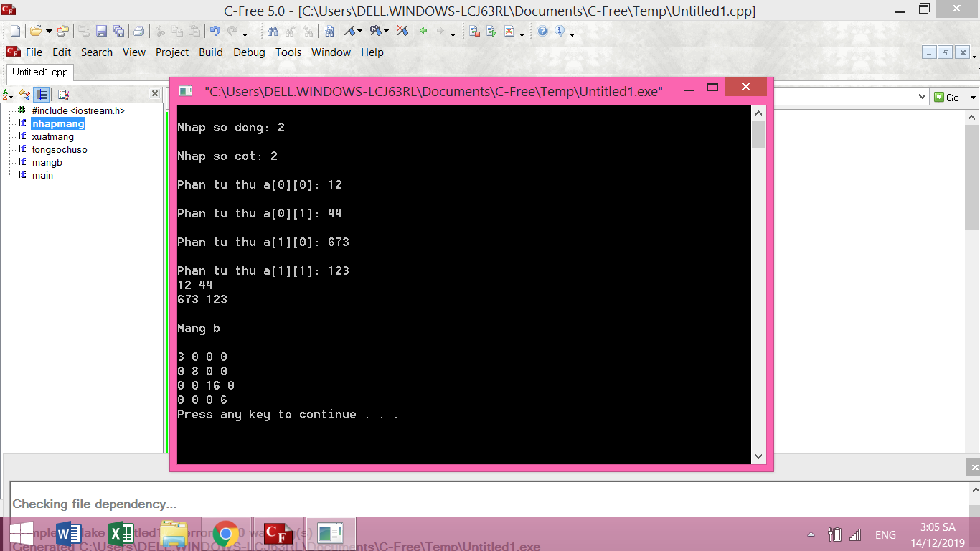The height and width of the screenshot is (551, 980).
Task: Click the New file toolbar icon
Action: tap(15, 31)
